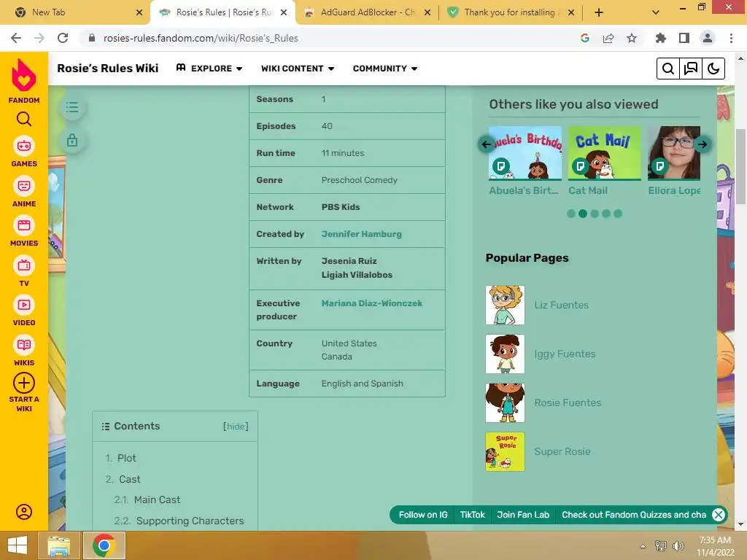Collapse Contents box with hide link
The height and width of the screenshot is (560, 747).
[x=236, y=426]
